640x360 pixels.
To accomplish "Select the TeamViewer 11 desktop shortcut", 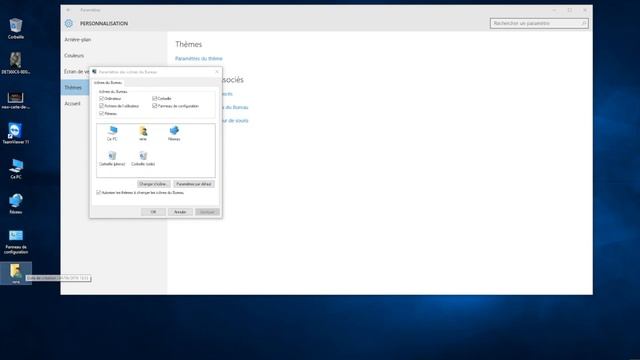I will coord(16,133).
